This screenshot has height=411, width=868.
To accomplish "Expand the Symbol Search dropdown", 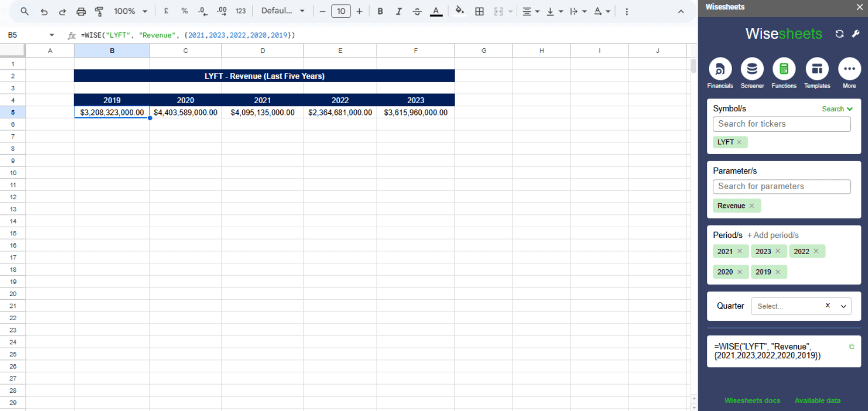I will point(837,109).
